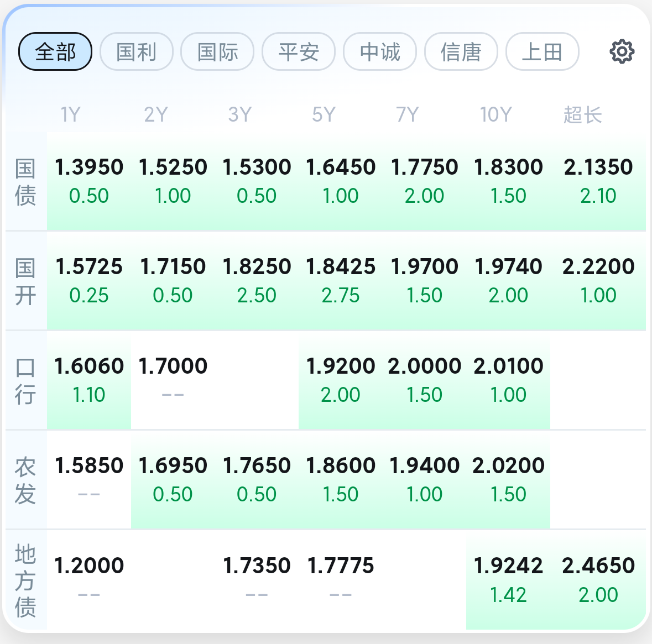This screenshot has width=652, height=644.
Task: Select the 口行 2Y quote 1.7000
Action: tap(173, 366)
